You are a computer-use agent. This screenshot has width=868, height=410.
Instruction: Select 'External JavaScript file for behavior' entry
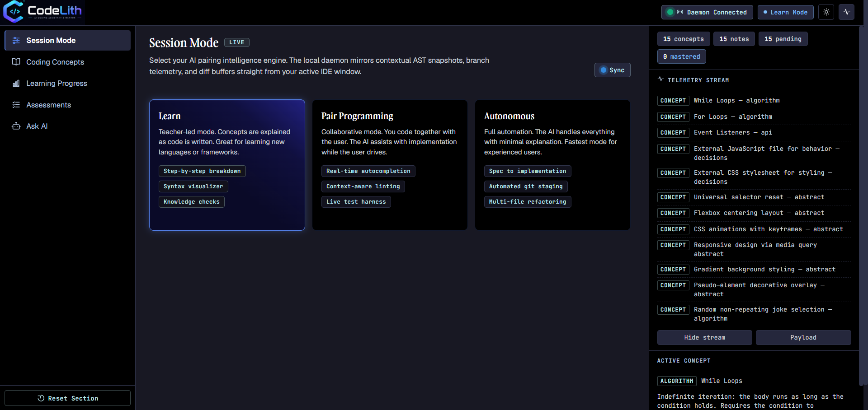754,153
